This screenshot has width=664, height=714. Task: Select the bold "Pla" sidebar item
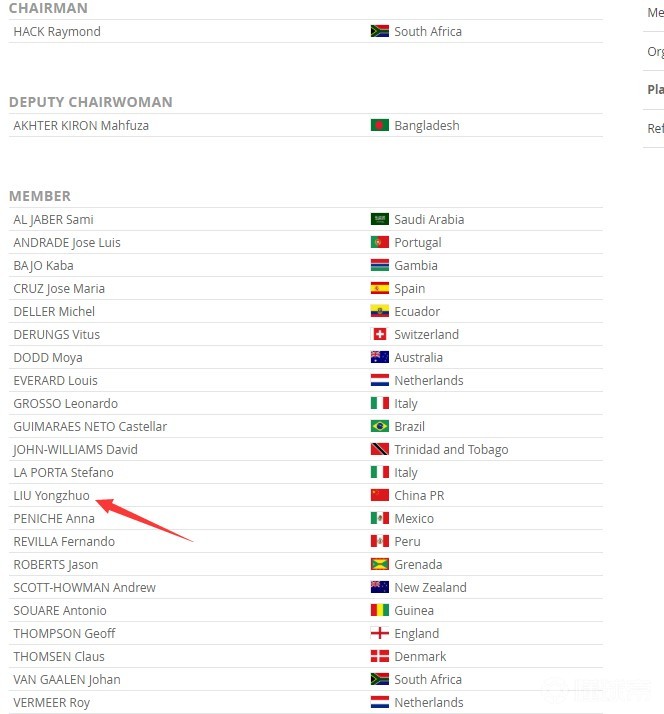point(655,90)
